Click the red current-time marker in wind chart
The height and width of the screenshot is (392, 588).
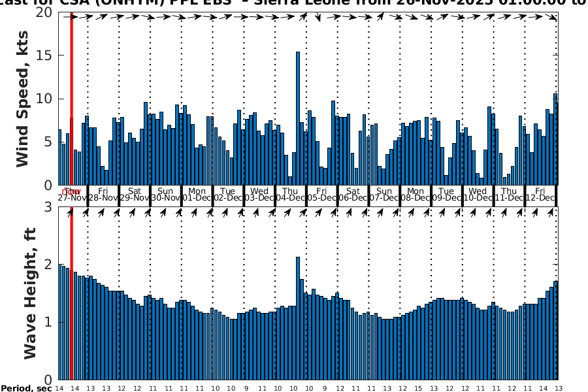click(x=71, y=98)
